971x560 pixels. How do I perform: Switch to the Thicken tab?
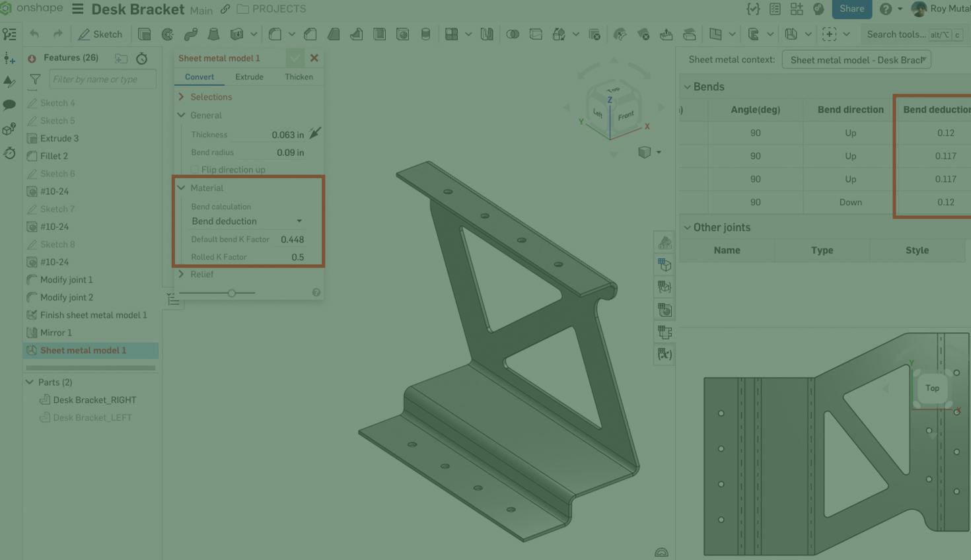[299, 77]
